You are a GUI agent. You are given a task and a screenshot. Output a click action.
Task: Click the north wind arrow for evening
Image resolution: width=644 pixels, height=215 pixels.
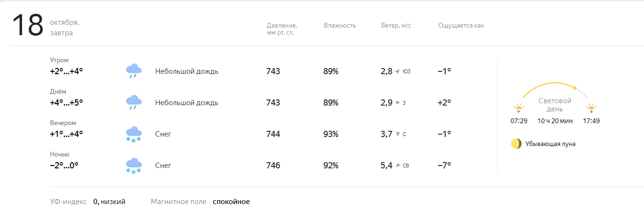point(398,134)
